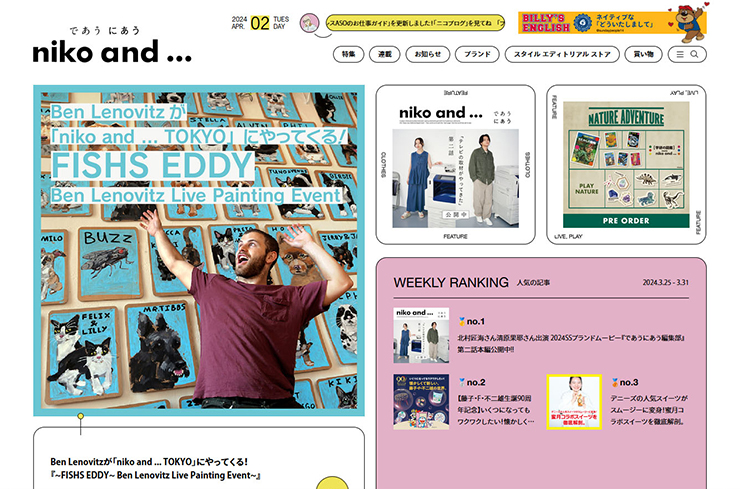Open the ブランド navigation item
The image size is (740, 489).
point(477,54)
